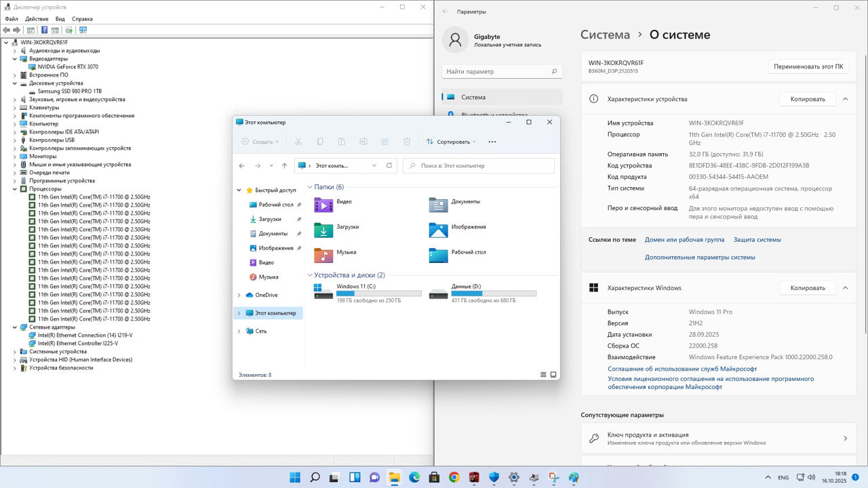The height and width of the screenshot is (488, 868).
Task: Click the Переименовать этот ПК button
Action: [808, 66]
